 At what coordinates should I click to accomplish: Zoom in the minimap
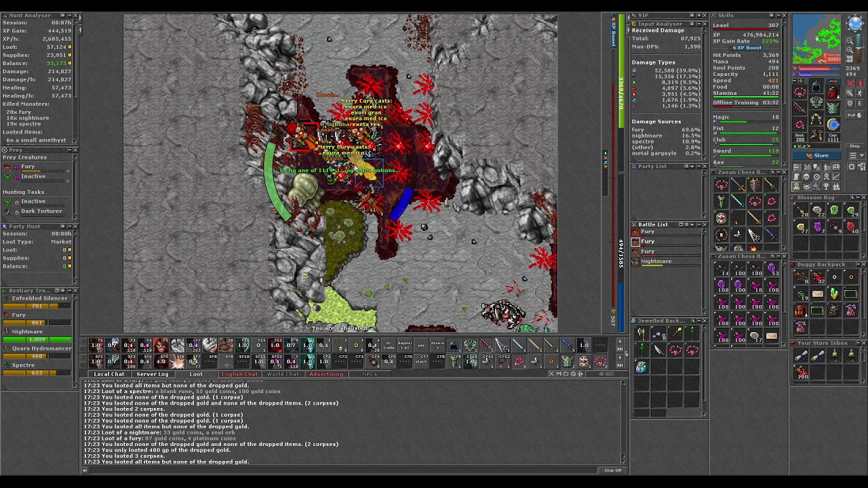click(850, 49)
